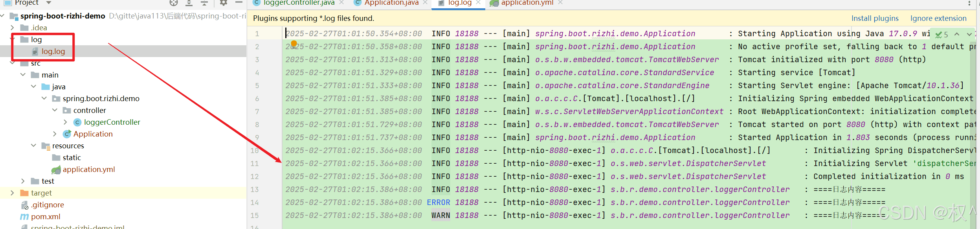
Task: Close the Application.java tab
Action: click(425, 3)
